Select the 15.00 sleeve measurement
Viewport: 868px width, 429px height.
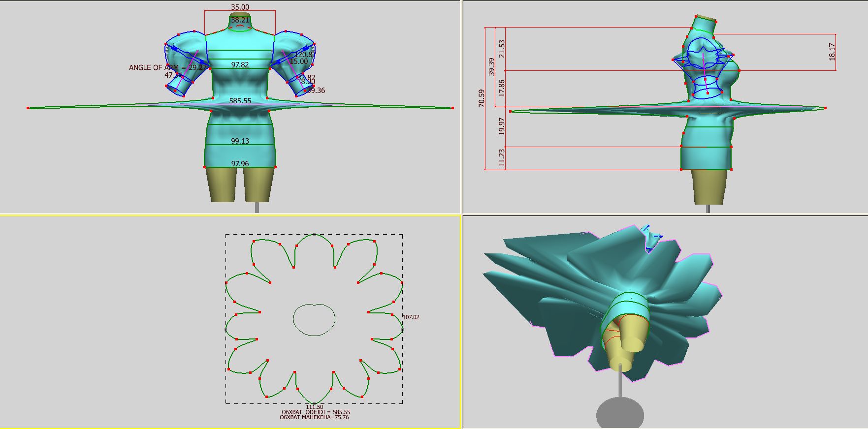(298, 61)
